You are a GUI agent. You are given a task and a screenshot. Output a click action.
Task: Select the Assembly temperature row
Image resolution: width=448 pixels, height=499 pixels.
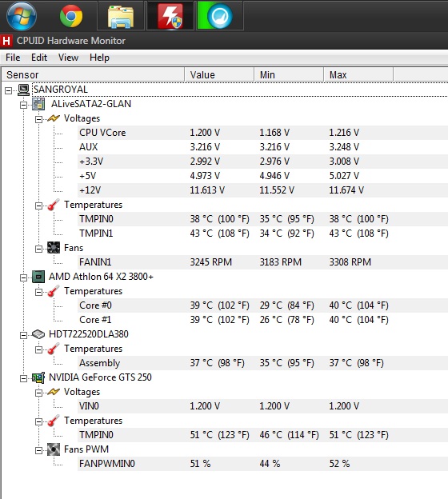[x=262, y=363]
